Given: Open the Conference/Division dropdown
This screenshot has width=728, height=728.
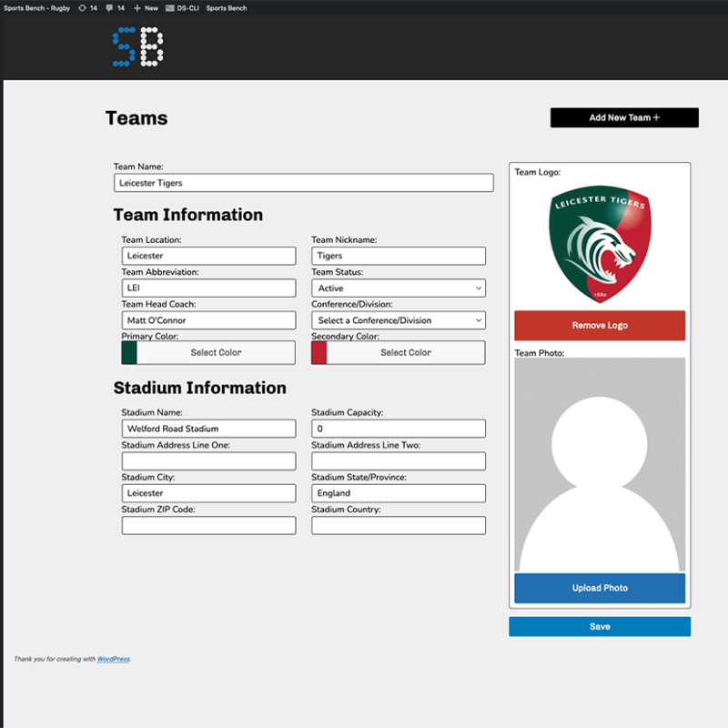Looking at the screenshot, I should [399, 320].
